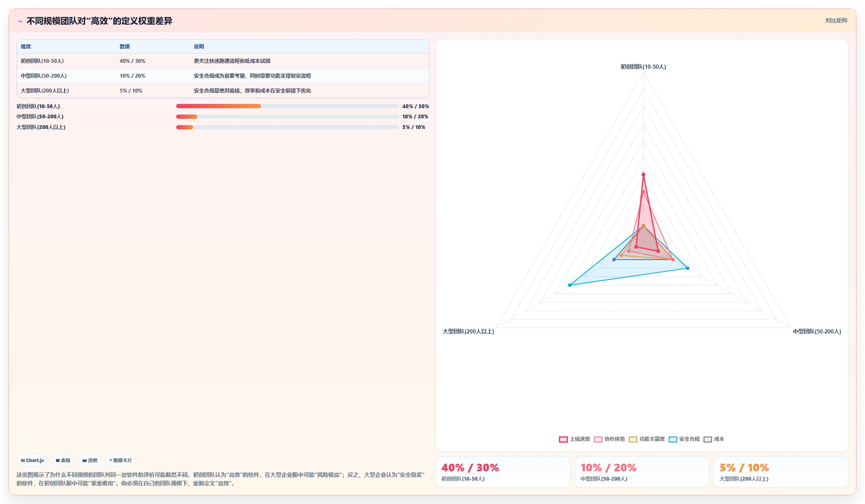Click the 数据卡片 tag chip
The width and height of the screenshot is (865, 504).
pos(121,460)
